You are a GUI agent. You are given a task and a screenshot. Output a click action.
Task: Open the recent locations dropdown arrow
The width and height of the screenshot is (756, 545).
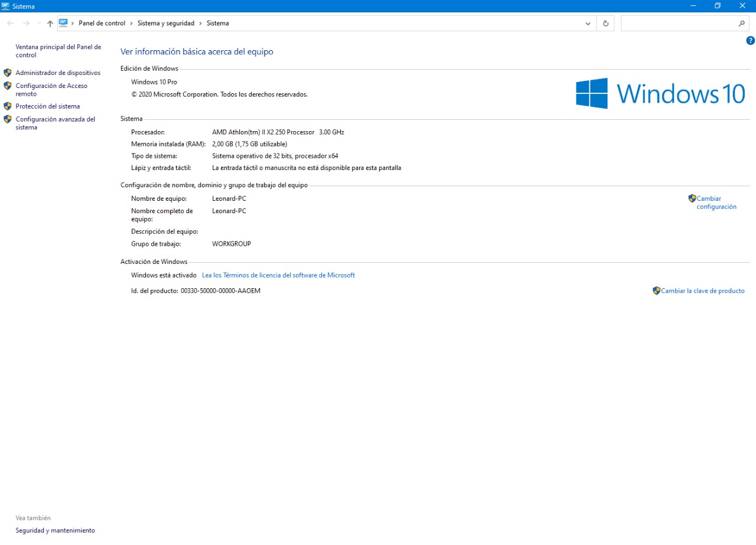click(x=39, y=24)
